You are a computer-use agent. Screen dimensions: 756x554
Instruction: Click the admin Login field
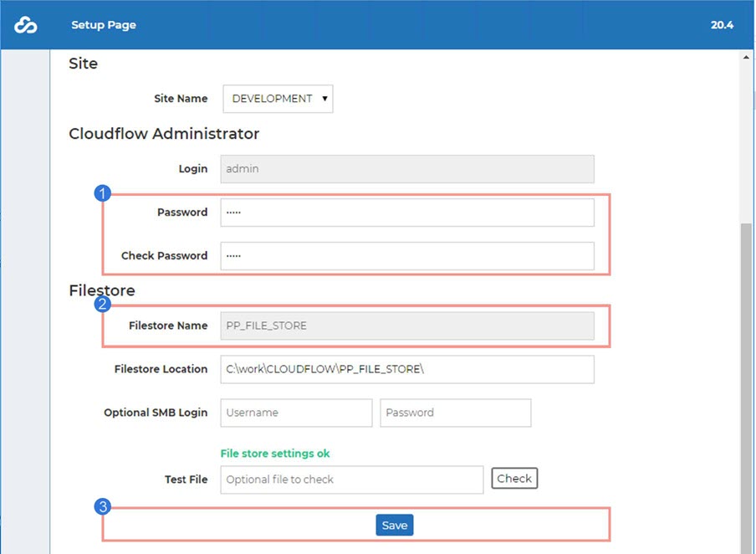tap(407, 169)
